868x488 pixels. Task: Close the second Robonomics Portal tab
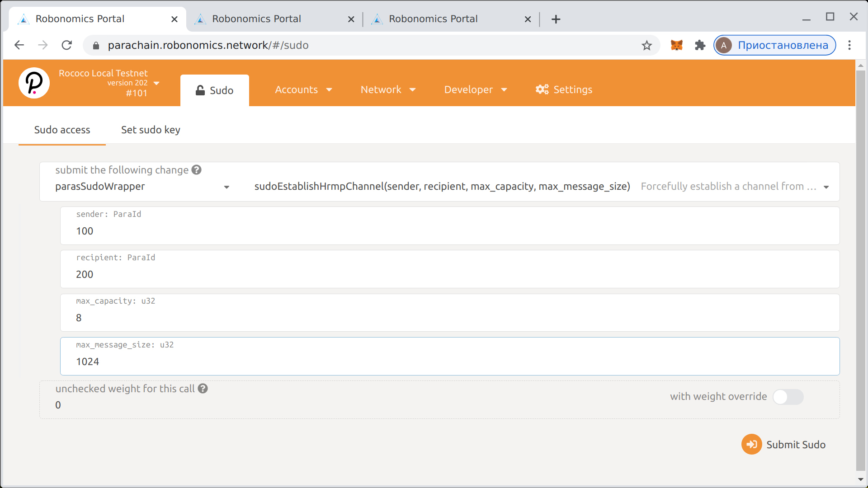click(351, 19)
